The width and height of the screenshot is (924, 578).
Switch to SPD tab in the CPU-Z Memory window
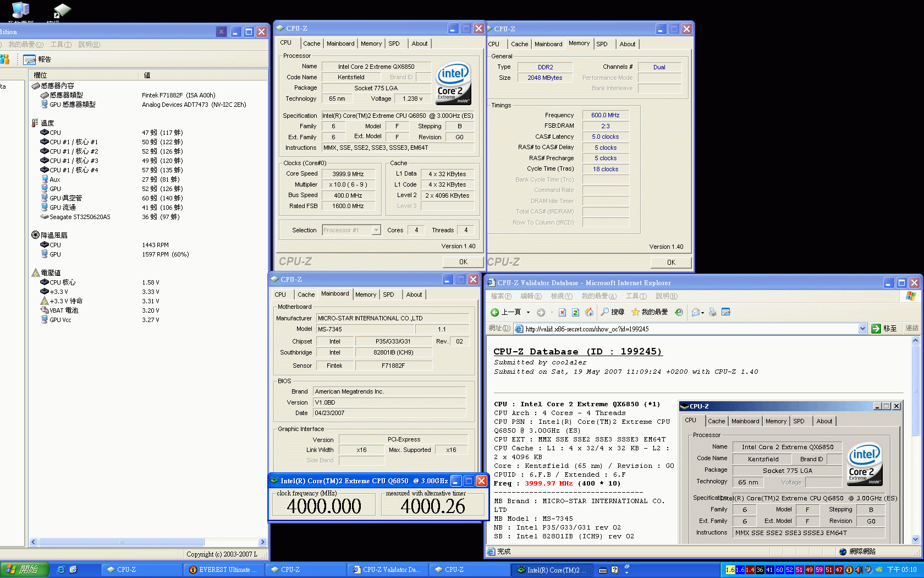[x=602, y=44]
